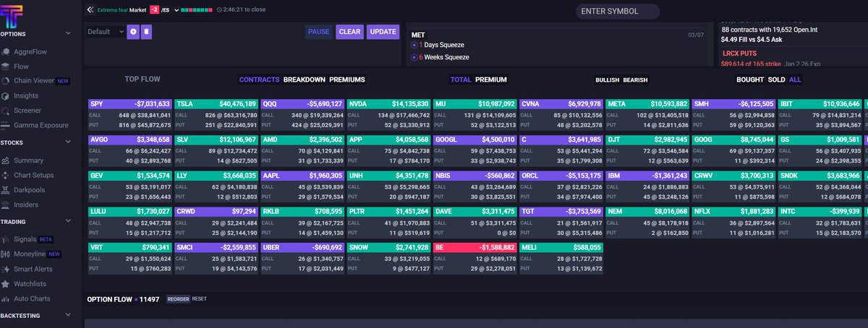Open the Chain Viewer icon

pos(7,81)
